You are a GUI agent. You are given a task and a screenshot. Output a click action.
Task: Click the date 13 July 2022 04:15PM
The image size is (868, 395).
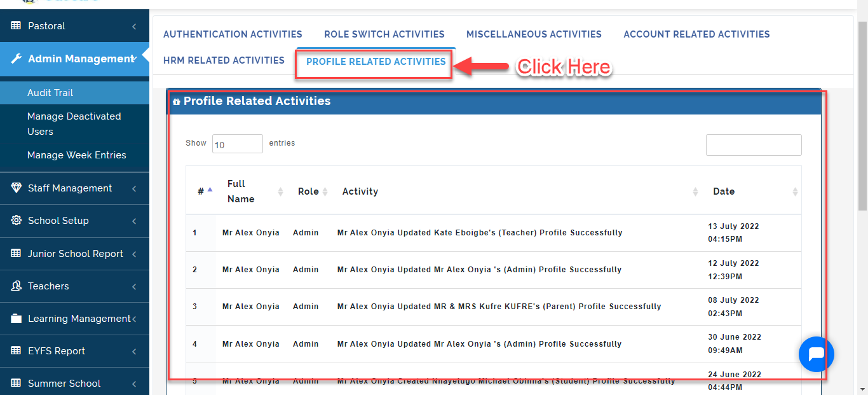pyautogui.click(x=733, y=233)
